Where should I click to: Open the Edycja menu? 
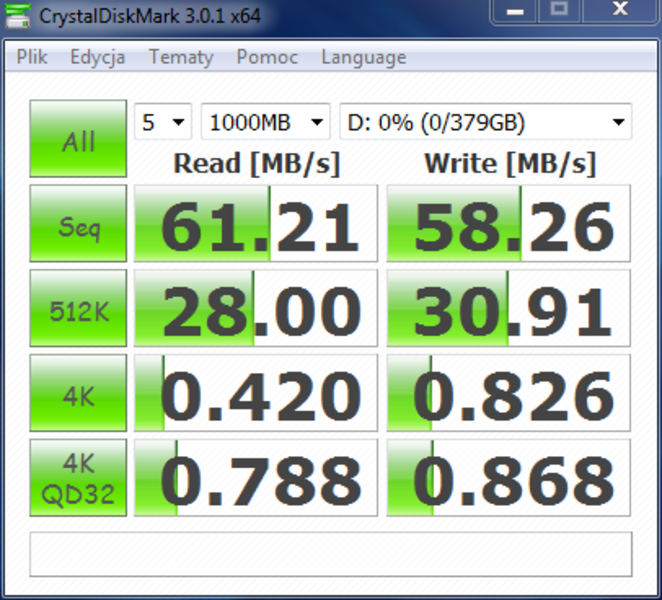[x=98, y=58]
